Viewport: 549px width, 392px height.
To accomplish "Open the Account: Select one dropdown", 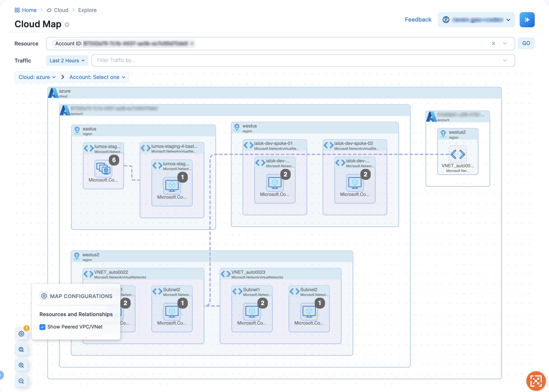I will (x=97, y=77).
